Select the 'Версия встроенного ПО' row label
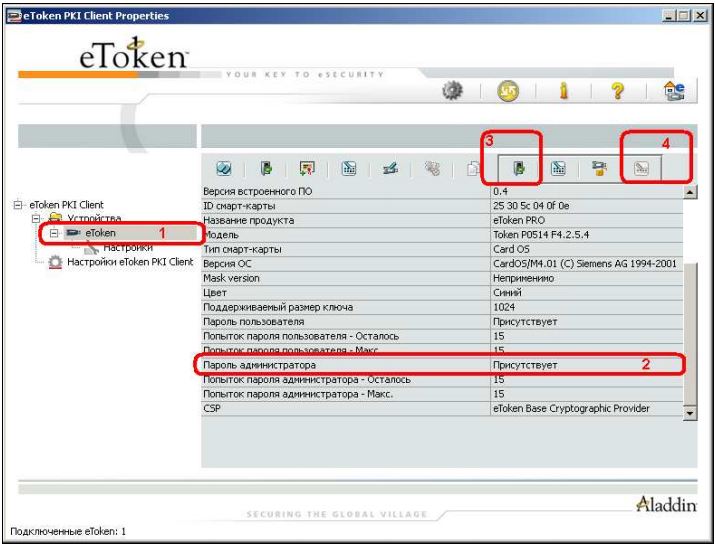This screenshot has width=716, height=544. tap(258, 191)
